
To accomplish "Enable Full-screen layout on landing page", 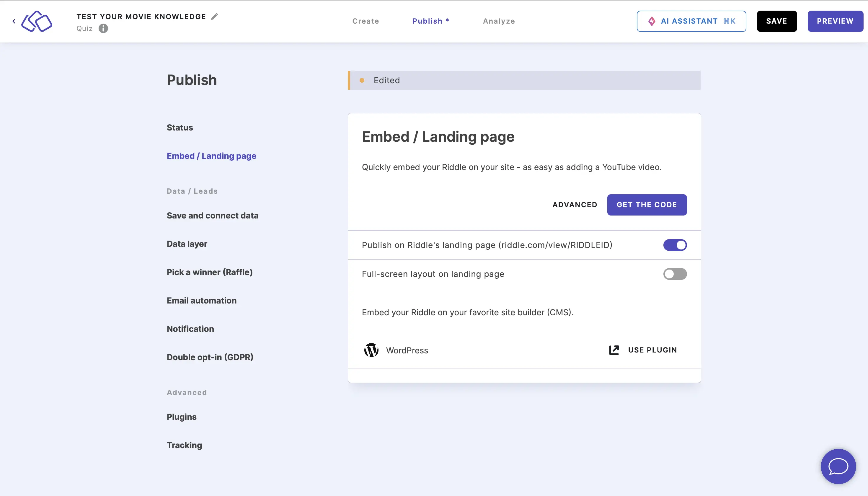I will (675, 274).
